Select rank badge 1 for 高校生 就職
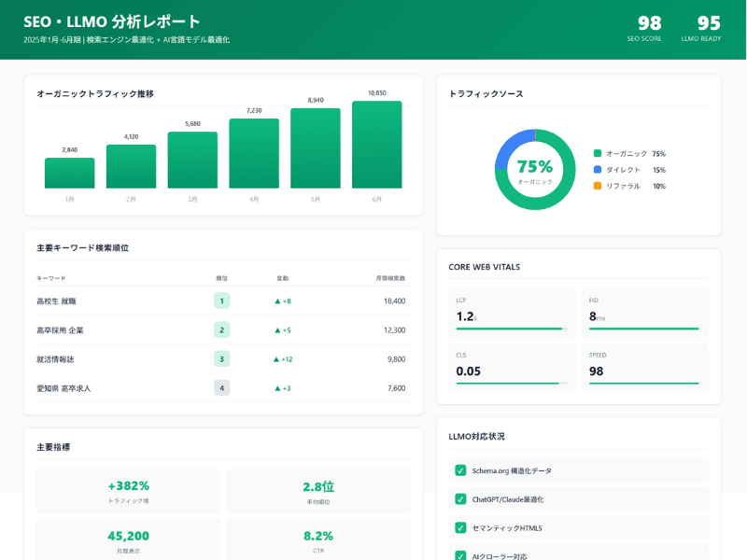The height and width of the screenshot is (560, 747). (221, 301)
